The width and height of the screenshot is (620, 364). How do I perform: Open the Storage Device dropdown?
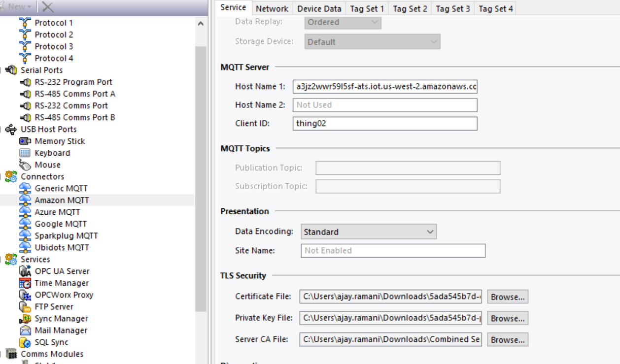point(372,42)
